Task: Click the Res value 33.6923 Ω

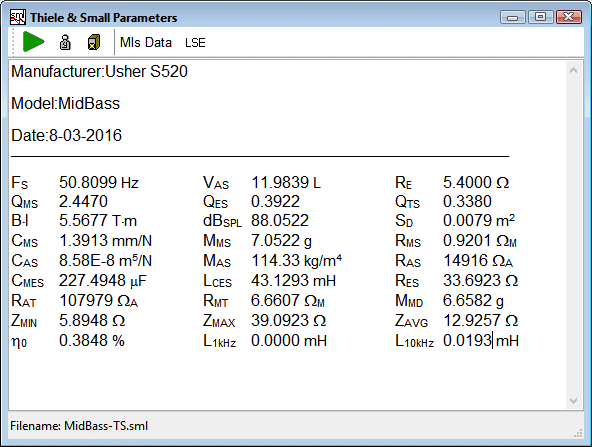Action: point(480,281)
